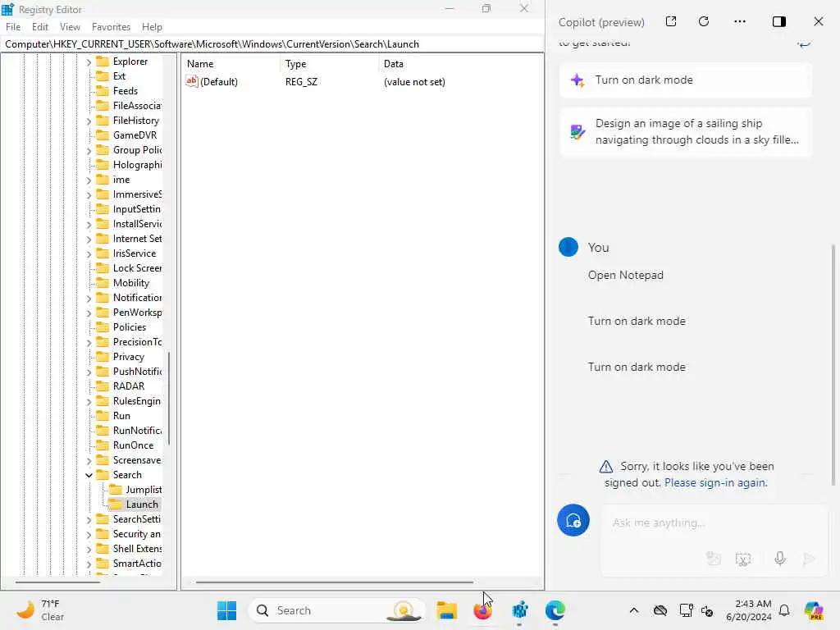Refresh the Copilot pane
This screenshot has height=630, width=840.
click(x=704, y=21)
